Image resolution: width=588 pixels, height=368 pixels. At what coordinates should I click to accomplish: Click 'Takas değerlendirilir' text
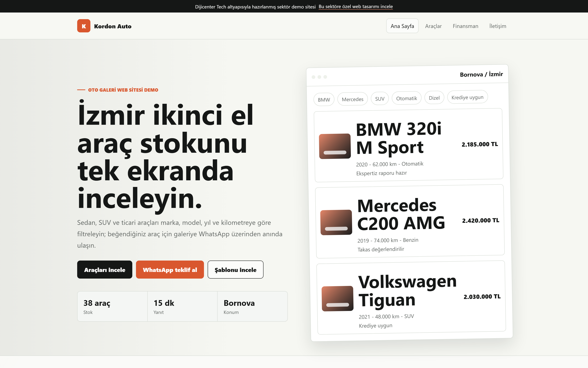(x=381, y=249)
